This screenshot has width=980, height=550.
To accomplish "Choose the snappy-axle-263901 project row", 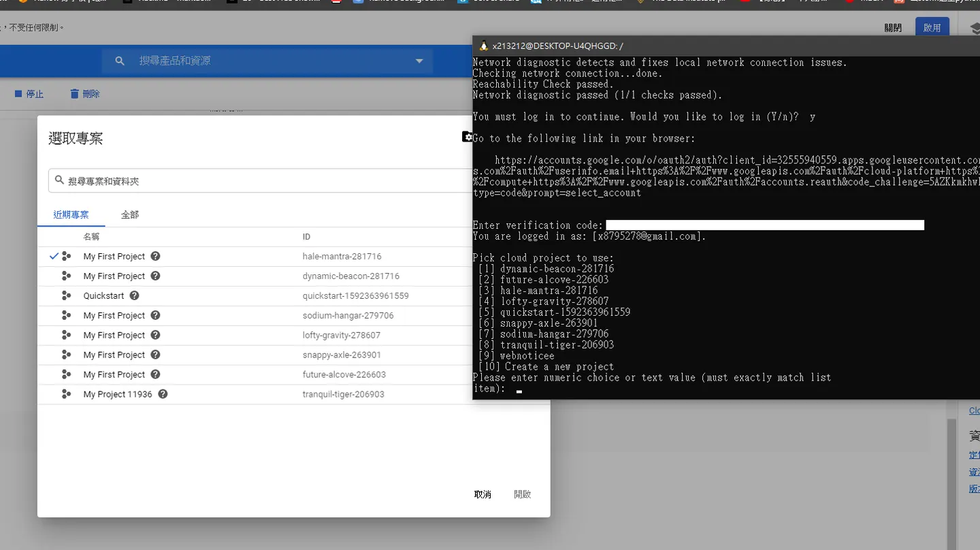I will [255, 355].
